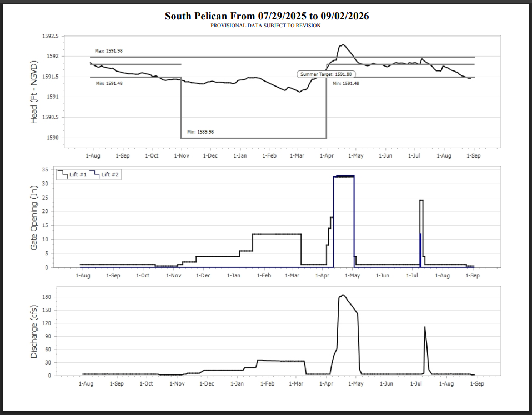This screenshot has width=532, height=415.
Task: Click the 'Min: 1589.98' winter minimum label
Action: point(200,132)
